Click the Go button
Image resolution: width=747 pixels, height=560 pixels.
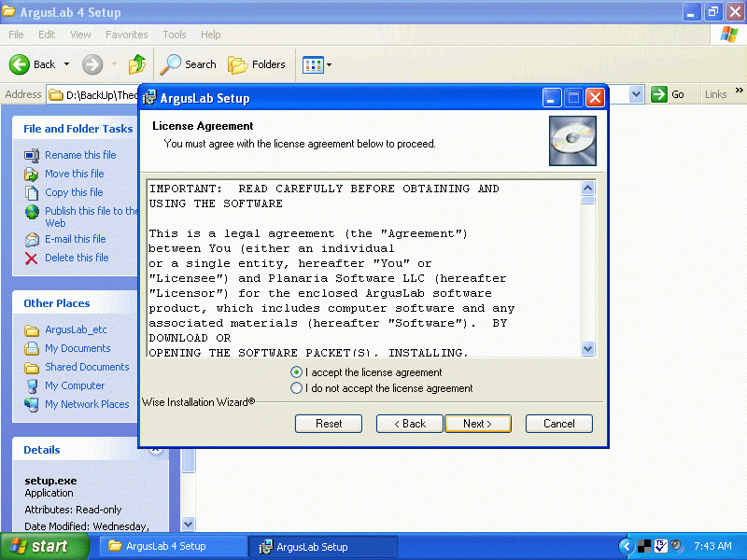pyautogui.click(x=668, y=94)
